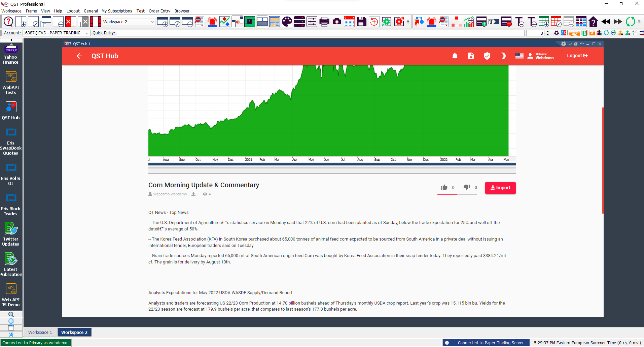Click the red Import button
The height and width of the screenshot is (347, 644).
click(500, 188)
